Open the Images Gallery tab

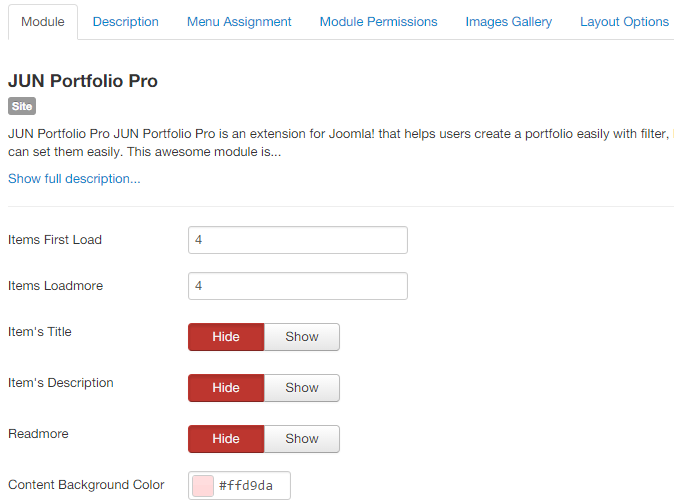pyautogui.click(x=509, y=22)
